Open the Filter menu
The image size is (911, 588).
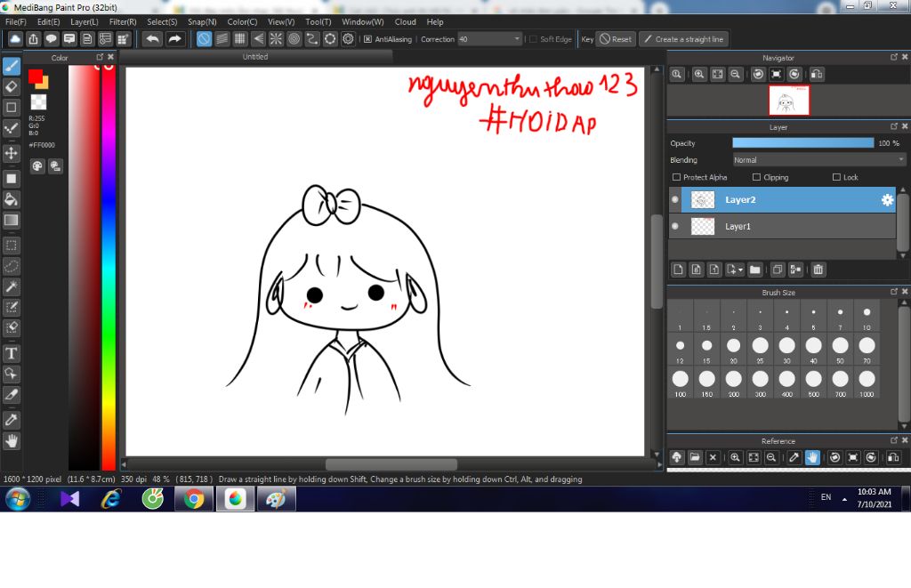click(x=123, y=21)
